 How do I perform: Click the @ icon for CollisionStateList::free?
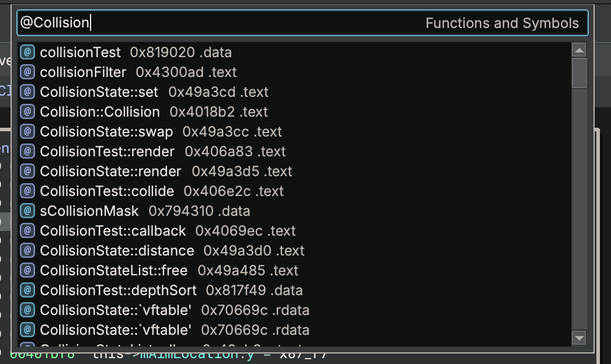pyautogui.click(x=27, y=270)
